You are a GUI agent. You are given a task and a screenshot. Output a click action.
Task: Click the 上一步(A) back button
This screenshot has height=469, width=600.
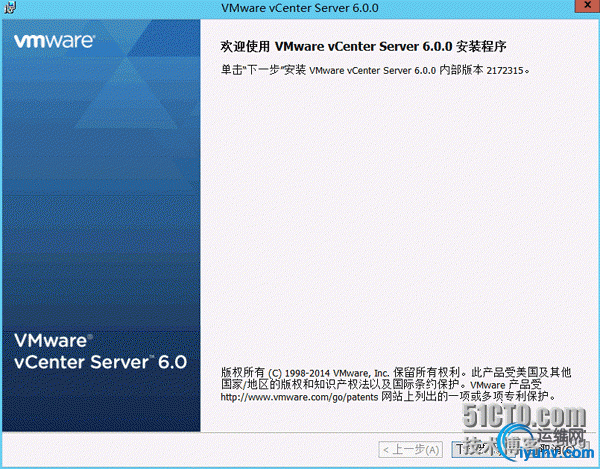tap(411, 449)
